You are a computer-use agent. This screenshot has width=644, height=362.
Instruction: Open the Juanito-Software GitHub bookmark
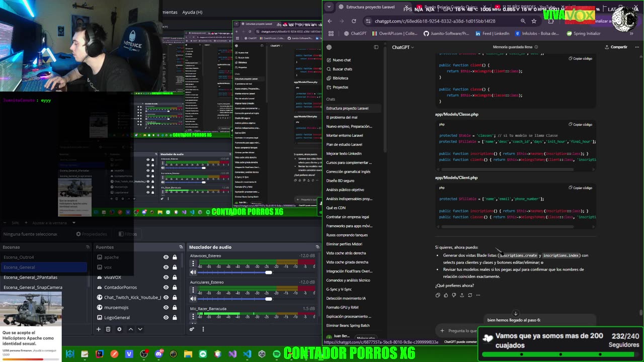[446, 34]
